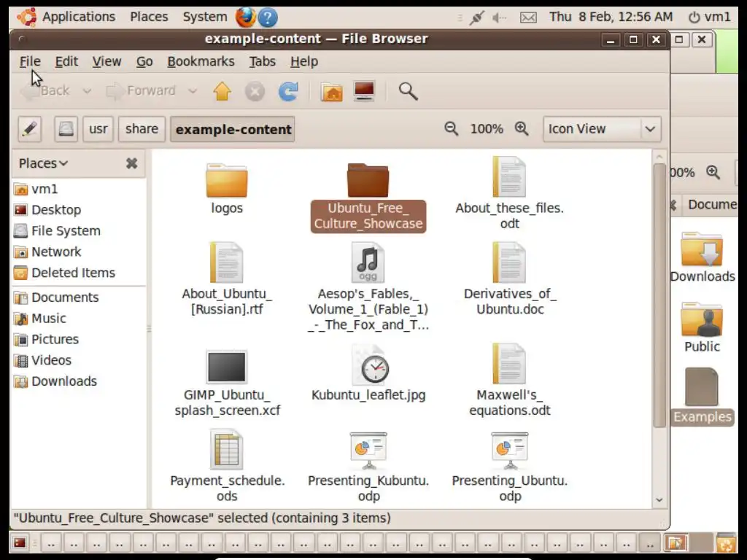Open the vm1 user session menu
This screenshot has height=560, width=747.
[709, 17]
